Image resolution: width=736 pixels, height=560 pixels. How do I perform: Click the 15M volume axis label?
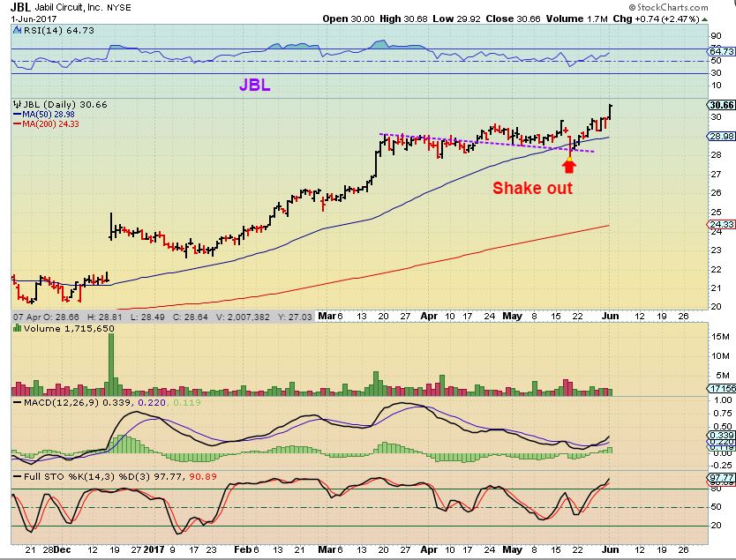(x=720, y=336)
